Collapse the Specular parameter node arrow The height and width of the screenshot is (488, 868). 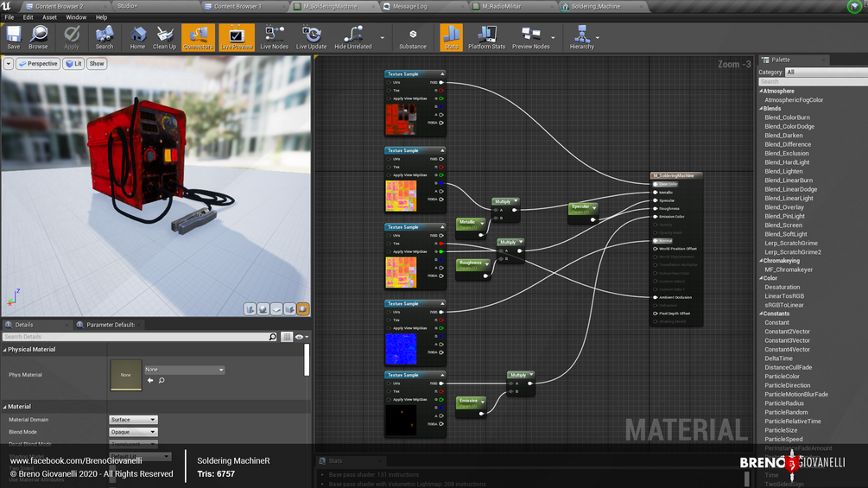tap(594, 208)
